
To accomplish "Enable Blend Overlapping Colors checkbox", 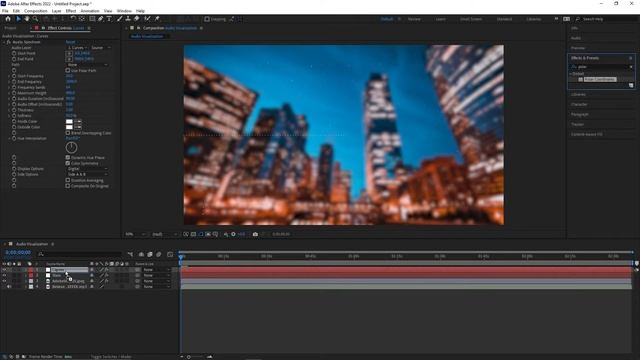I will 68,133.
